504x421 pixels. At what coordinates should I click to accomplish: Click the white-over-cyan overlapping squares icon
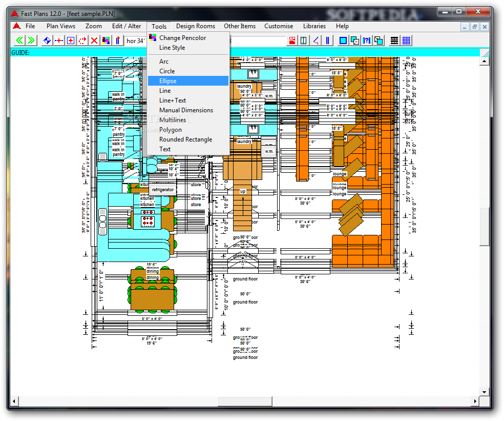pyautogui.click(x=379, y=41)
